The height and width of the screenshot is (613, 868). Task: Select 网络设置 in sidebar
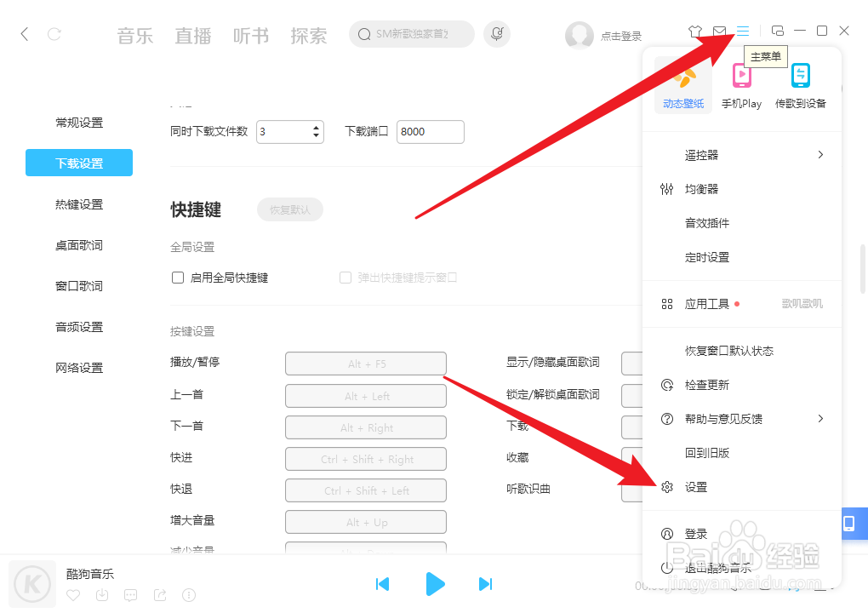pyautogui.click(x=79, y=369)
